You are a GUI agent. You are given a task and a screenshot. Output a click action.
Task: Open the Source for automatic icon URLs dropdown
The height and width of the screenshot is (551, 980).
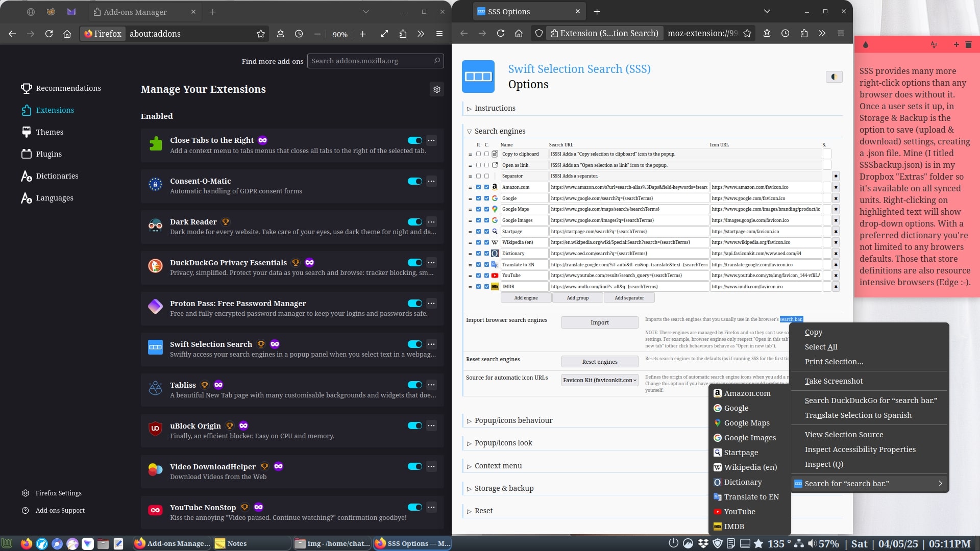click(x=600, y=380)
